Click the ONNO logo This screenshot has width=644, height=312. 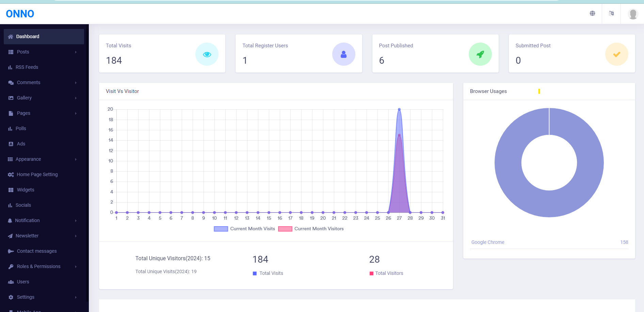click(20, 14)
